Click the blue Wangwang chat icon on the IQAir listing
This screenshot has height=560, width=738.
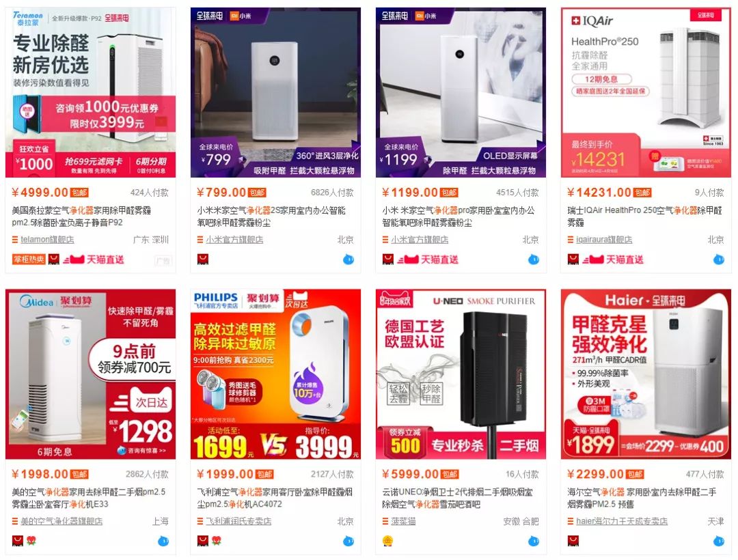719,259
